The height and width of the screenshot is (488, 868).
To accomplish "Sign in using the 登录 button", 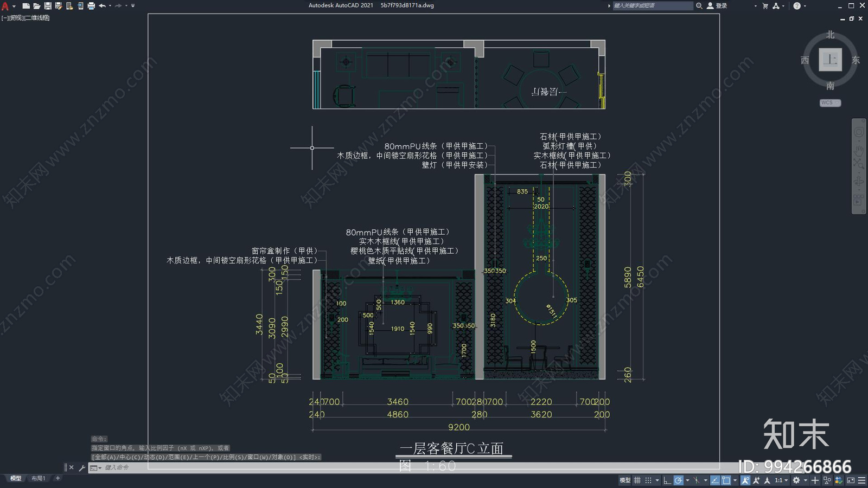I will click(x=717, y=5).
